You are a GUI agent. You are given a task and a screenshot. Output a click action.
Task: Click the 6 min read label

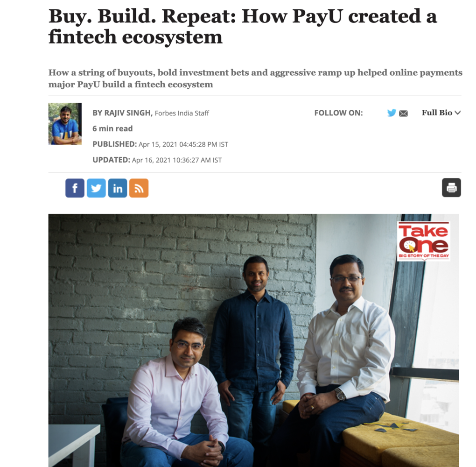pyautogui.click(x=112, y=128)
